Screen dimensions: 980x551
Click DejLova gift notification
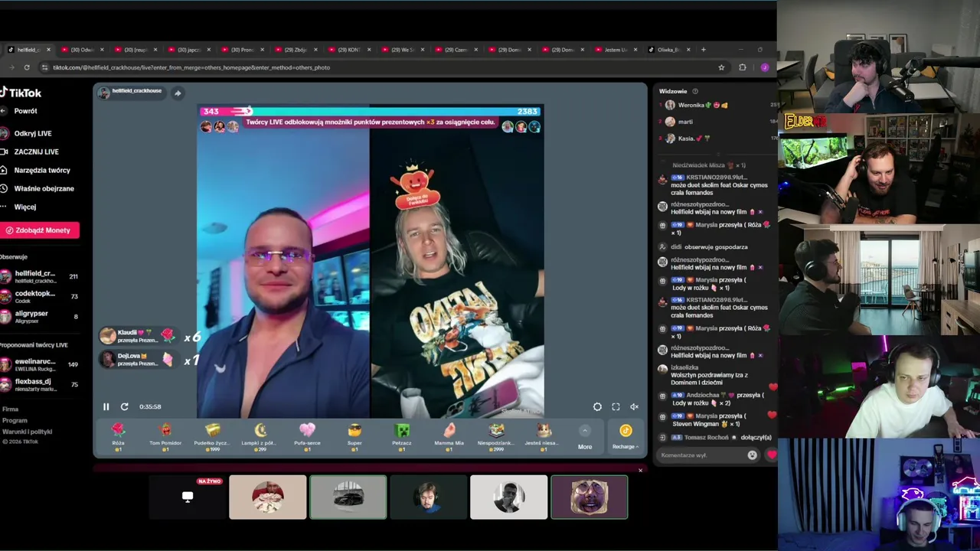(138, 359)
